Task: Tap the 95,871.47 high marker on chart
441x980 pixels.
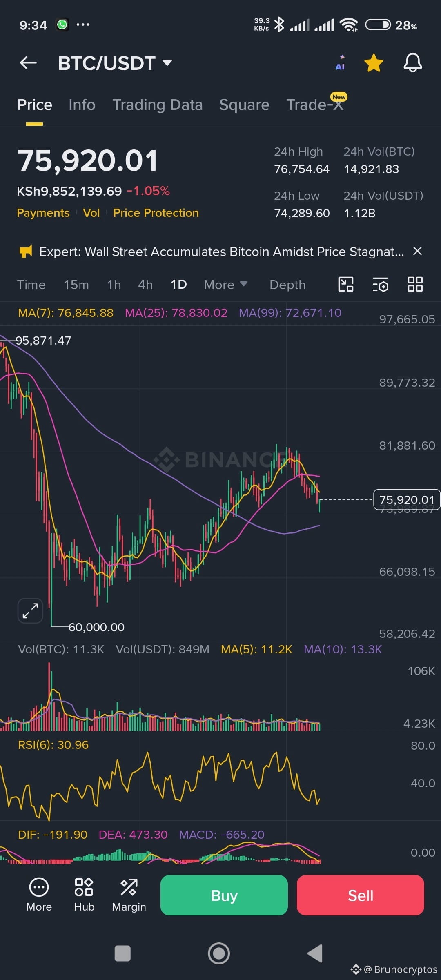Action: [x=43, y=341]
